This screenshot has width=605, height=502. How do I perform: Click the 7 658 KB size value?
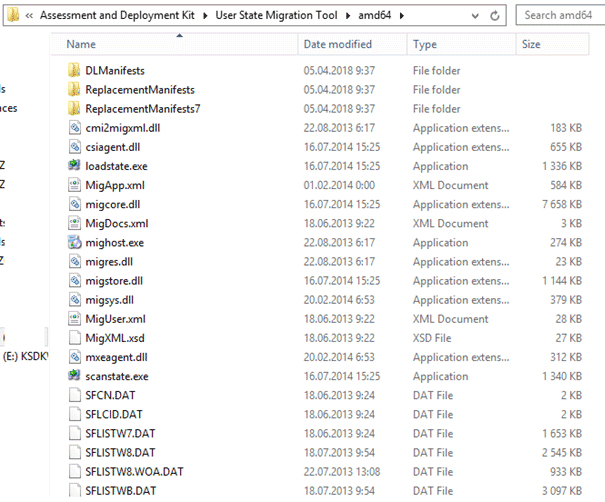[562, 204]
